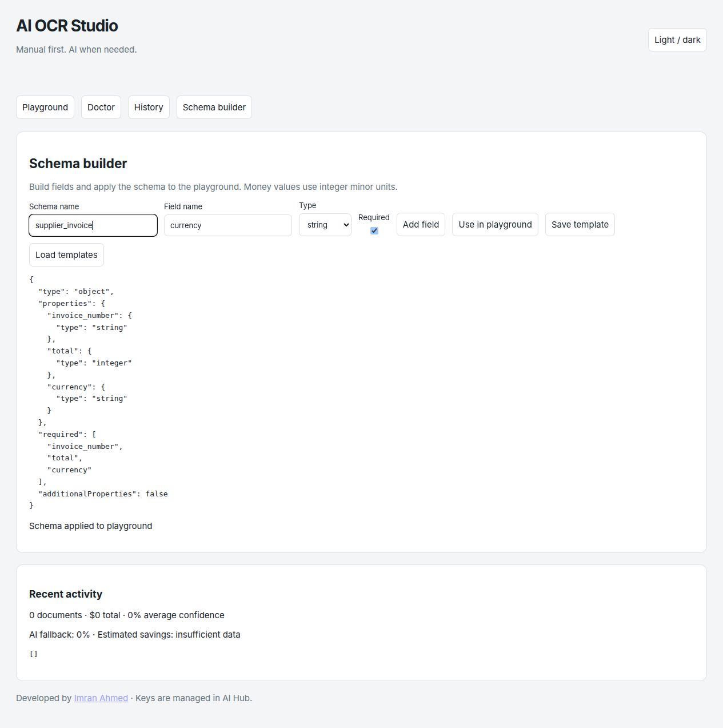Select the "additionalProperties": false line
This screenshot has height=728, width=723.
click(103, 494)
